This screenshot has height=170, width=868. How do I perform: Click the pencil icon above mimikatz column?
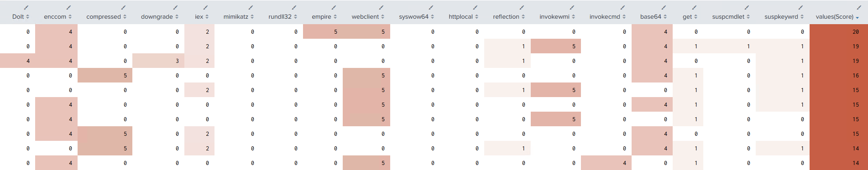[251, 7]
